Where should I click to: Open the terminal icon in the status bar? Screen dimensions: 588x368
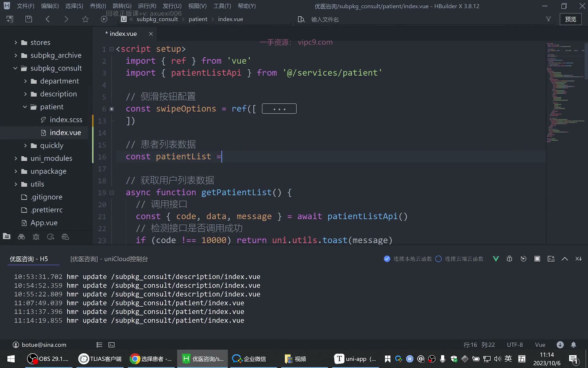(111, 345)
